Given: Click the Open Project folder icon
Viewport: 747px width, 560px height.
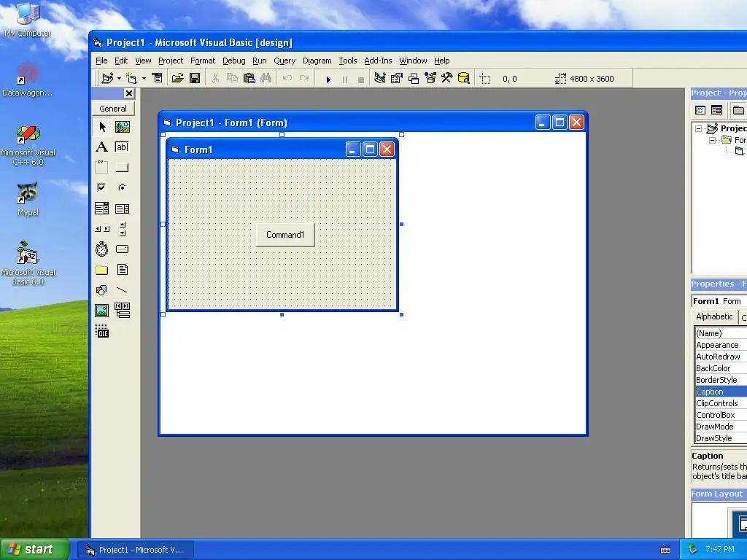Looking at the screenshot, I should coord(178,78).
